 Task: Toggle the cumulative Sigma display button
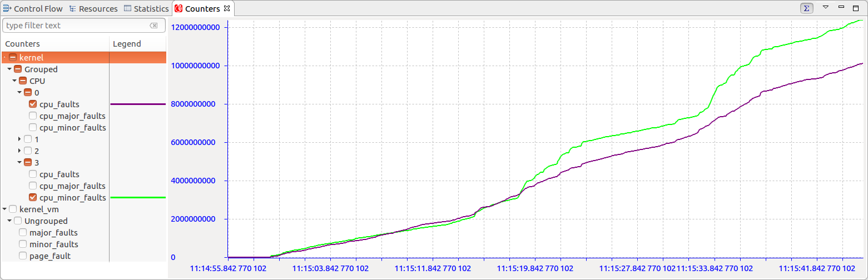(x=806, y=8)
